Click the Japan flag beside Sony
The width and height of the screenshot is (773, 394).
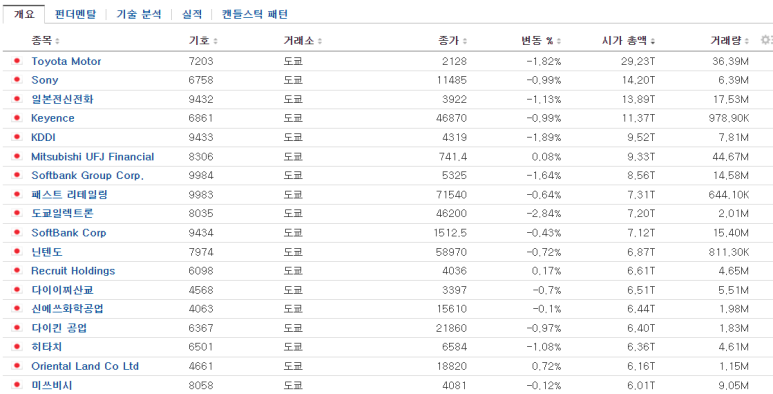click(x=17, y=80)
